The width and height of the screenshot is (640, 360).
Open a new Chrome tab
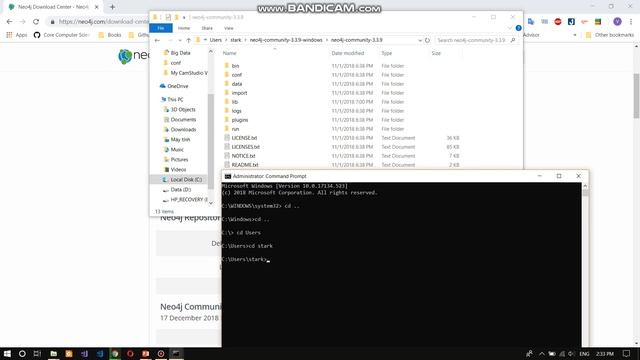click(x=112, y=7)
